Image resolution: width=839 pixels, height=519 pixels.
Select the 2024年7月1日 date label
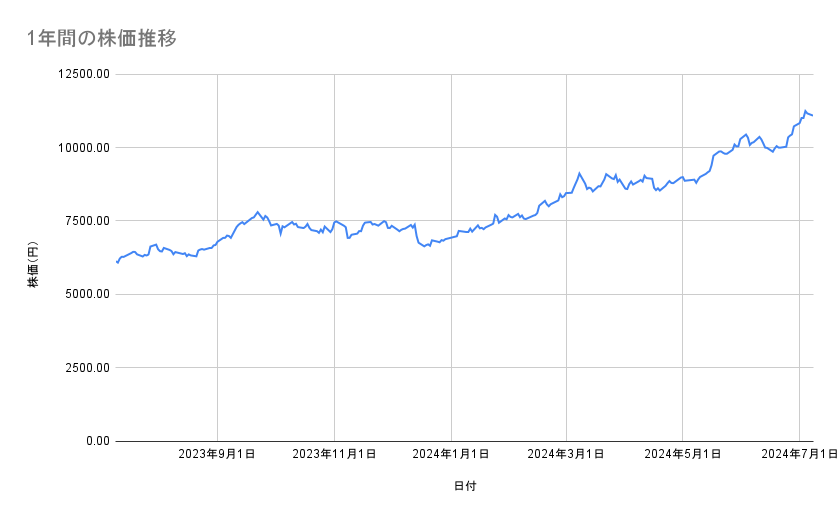click(x=798, y=454)
